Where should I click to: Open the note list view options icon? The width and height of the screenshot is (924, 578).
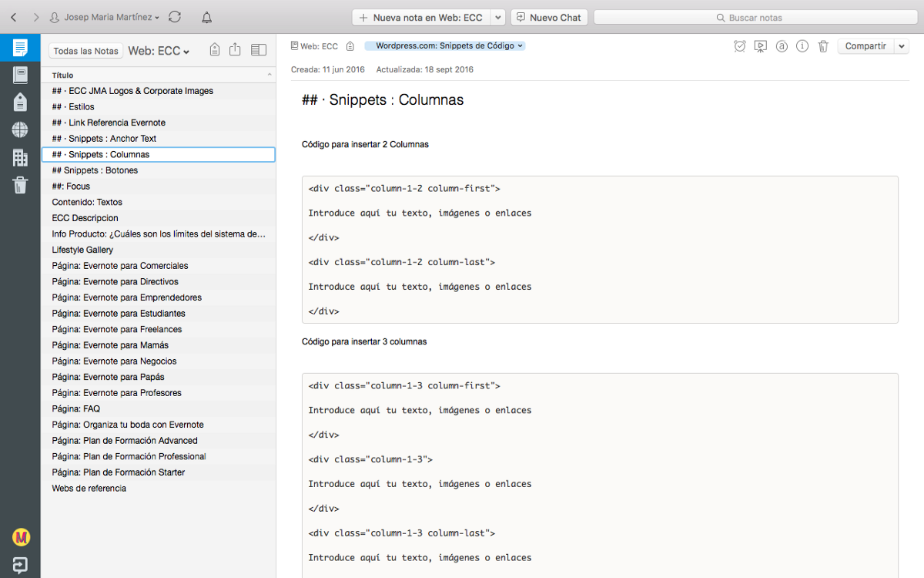259,50
